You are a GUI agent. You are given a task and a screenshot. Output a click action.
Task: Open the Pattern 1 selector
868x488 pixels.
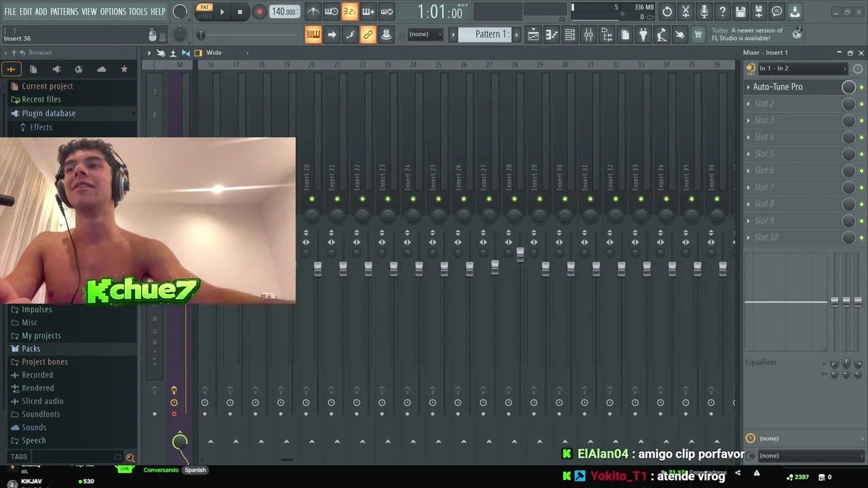(x=485, y=35)
